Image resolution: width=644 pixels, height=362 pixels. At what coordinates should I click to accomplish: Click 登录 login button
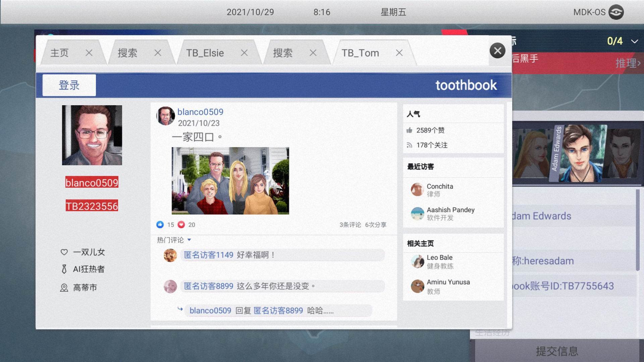[68, 86]
